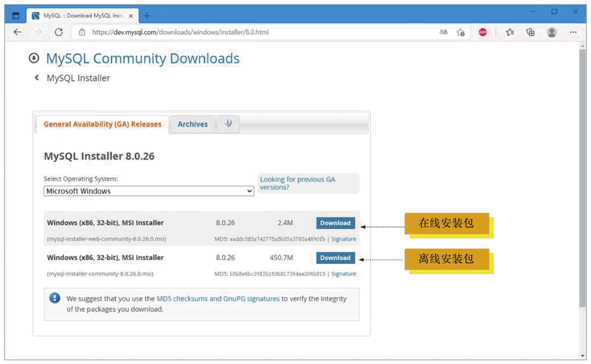Click filename mysql-installer-web-community-8.0.26.0.msi
The height and width of the screenshot is (364, 591).
pos(106,239)
